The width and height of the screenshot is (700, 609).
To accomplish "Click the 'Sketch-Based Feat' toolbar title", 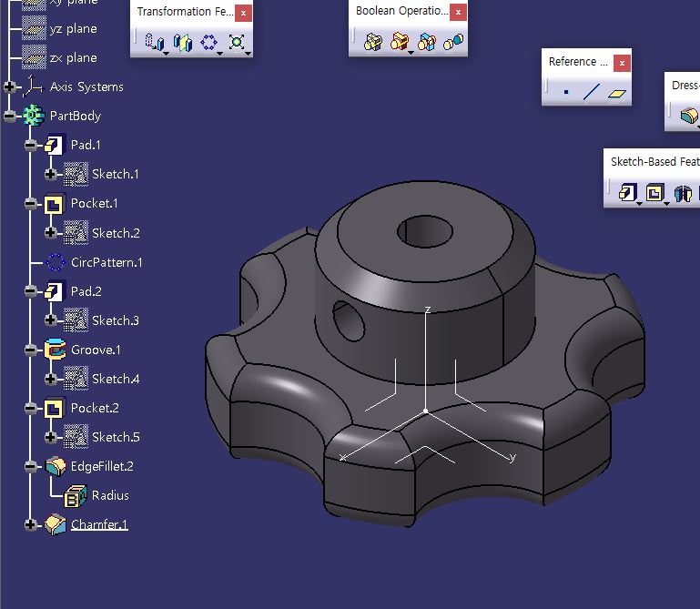I will tap(654, 162).
